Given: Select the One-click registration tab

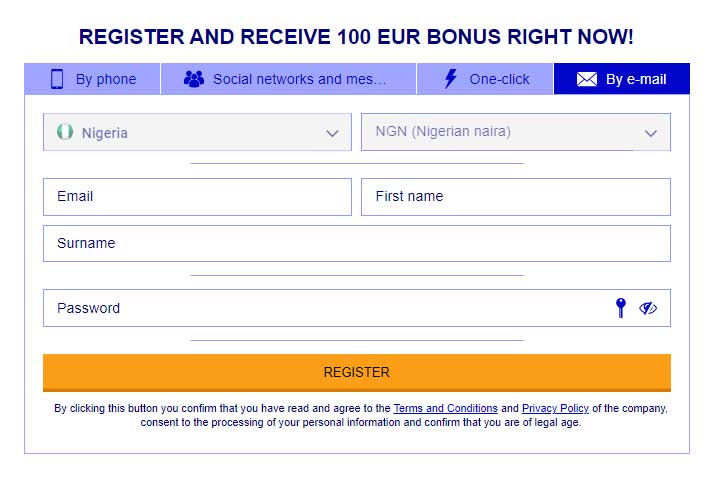Looking at the screenshot, I should (485, 79).
